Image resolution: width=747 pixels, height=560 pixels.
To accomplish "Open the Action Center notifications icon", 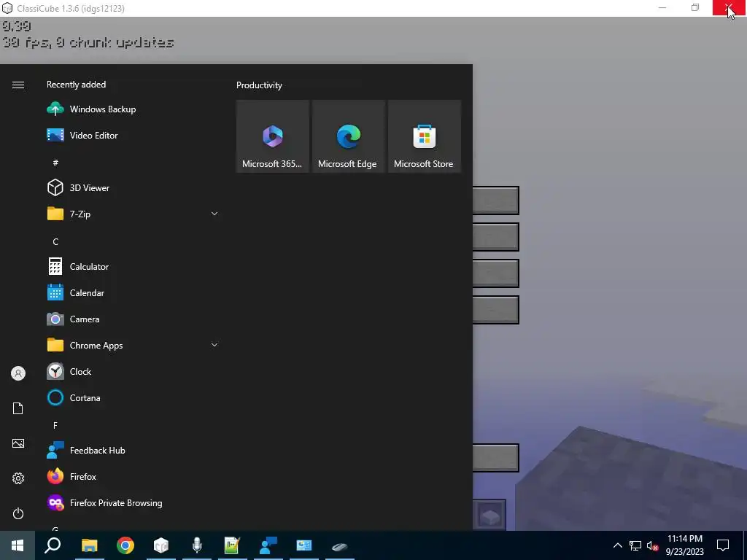I will coord(723,545).
